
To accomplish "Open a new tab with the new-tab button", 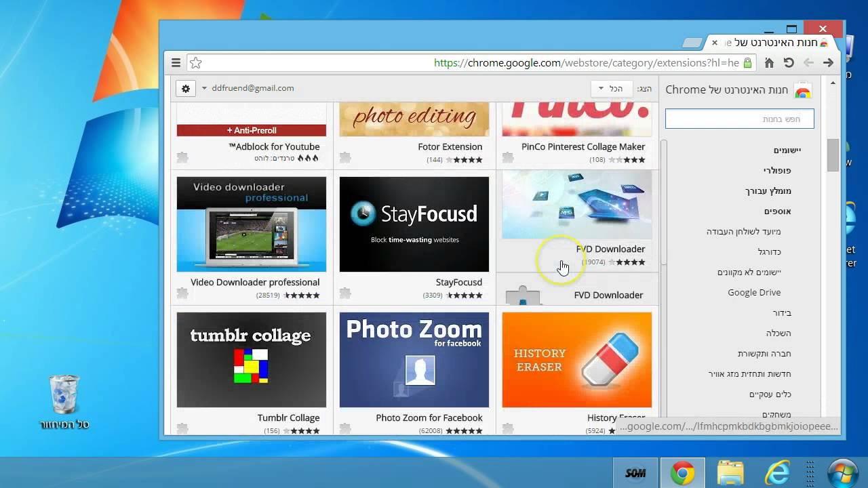I will [x=692, y=43].
